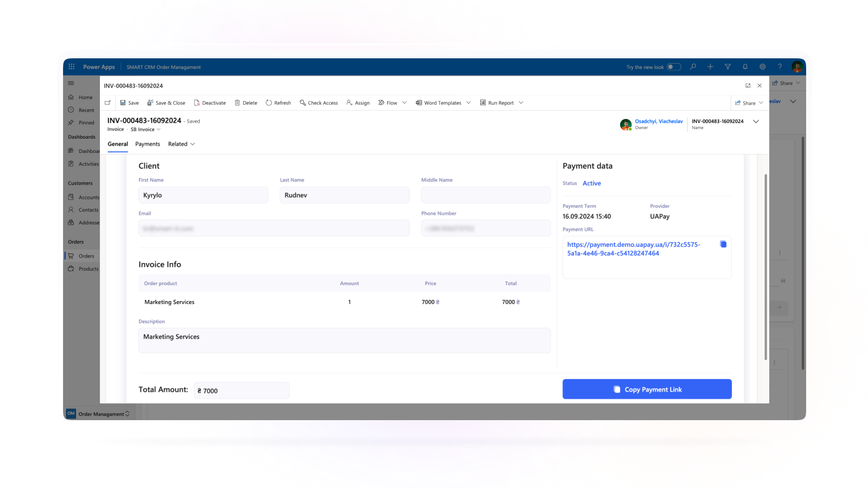
Task: Click the notifications bell icon
Action: point(745,67)
